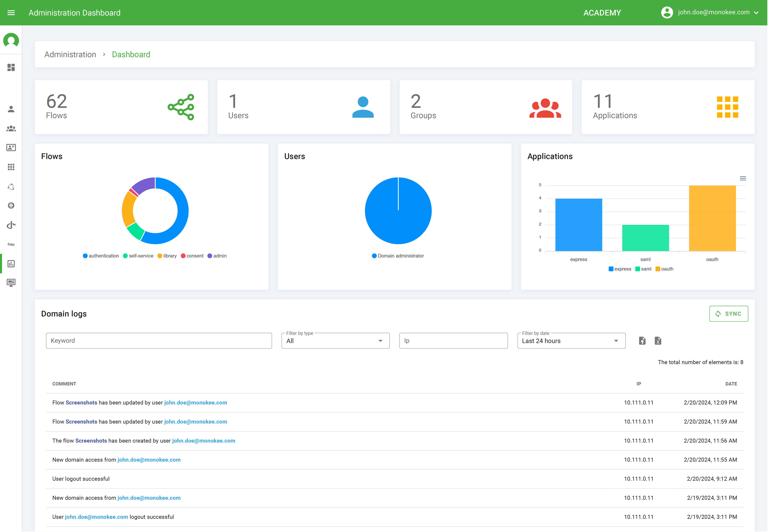Open the monitor sidebar icon

(x=11, y=283)
